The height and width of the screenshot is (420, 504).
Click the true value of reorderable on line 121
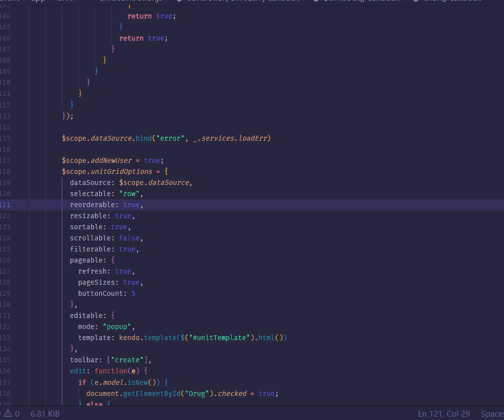pyautogui.click(x=131, y=204)
